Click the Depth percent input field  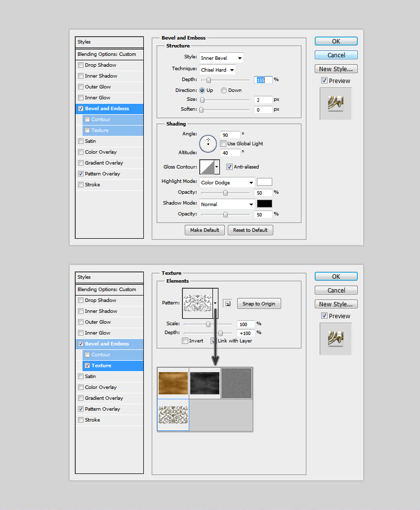click(x=263, y=80)
